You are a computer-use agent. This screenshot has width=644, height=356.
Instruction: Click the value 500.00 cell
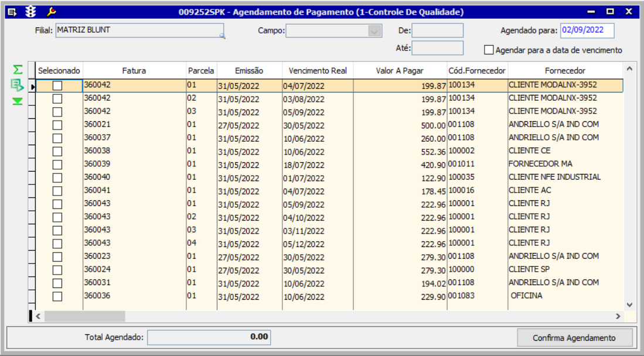(x=400, y=125)
